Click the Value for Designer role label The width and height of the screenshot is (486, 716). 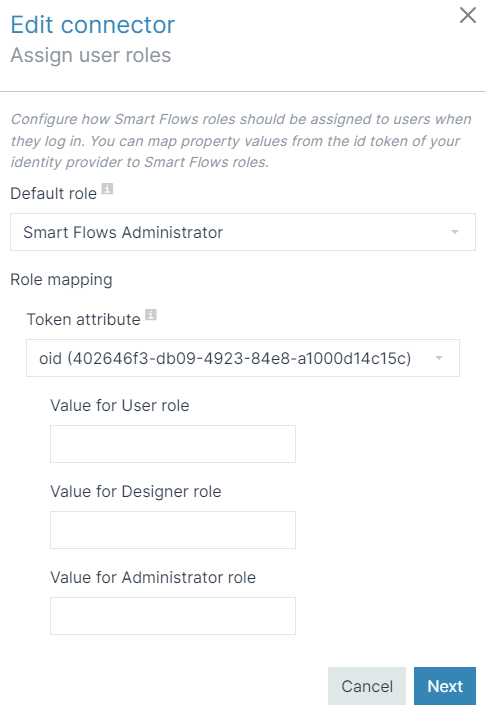(136, 491)
